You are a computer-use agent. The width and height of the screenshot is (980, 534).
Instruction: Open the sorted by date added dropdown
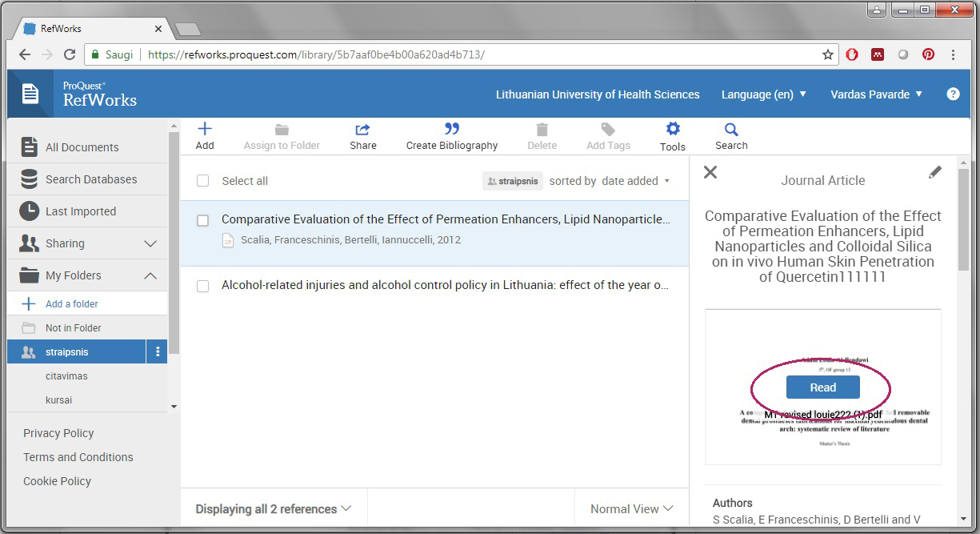(636, 181)
